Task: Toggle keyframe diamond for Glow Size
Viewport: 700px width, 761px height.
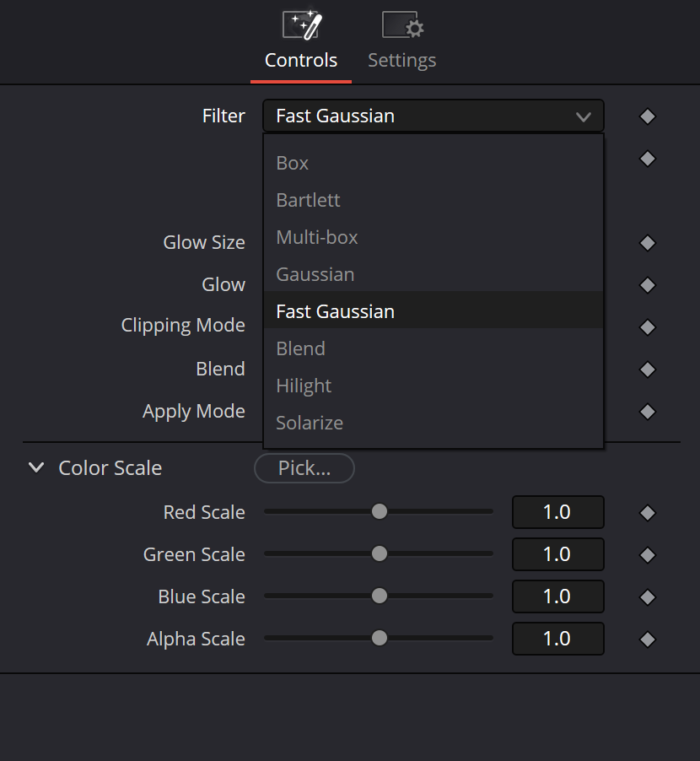Action: point(648,243)
